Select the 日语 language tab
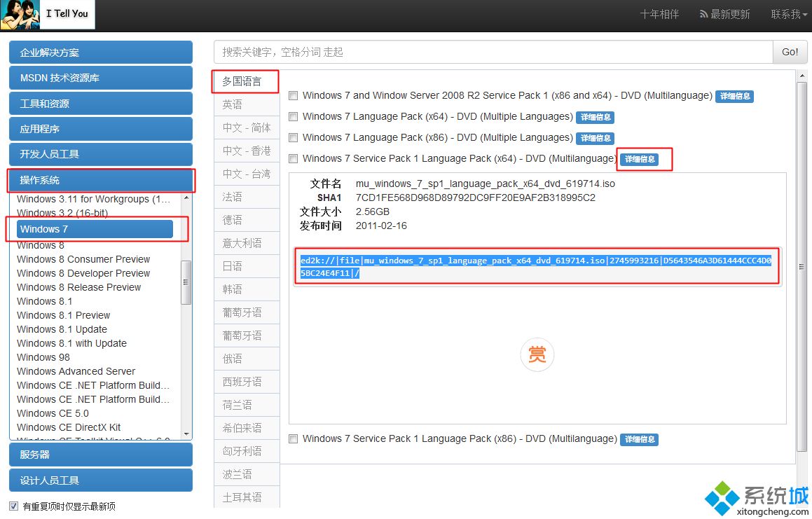812x519 pixels. 247,266
